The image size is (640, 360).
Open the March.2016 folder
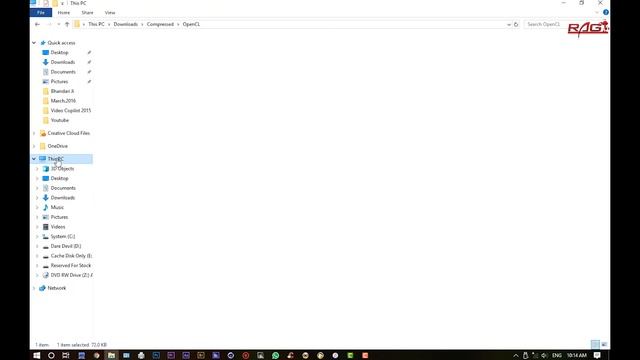63,101
